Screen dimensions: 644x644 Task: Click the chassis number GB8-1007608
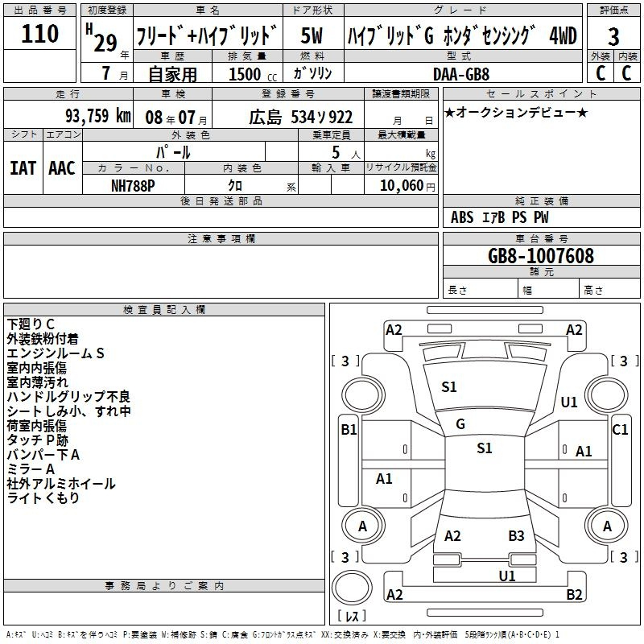point(541,256)
